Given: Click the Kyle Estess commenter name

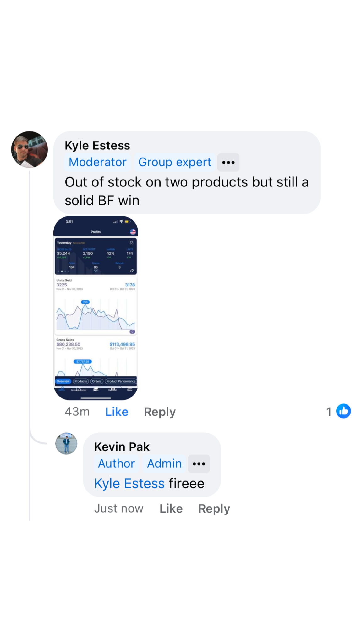Looking at the screenshot, I should [97, 146].
